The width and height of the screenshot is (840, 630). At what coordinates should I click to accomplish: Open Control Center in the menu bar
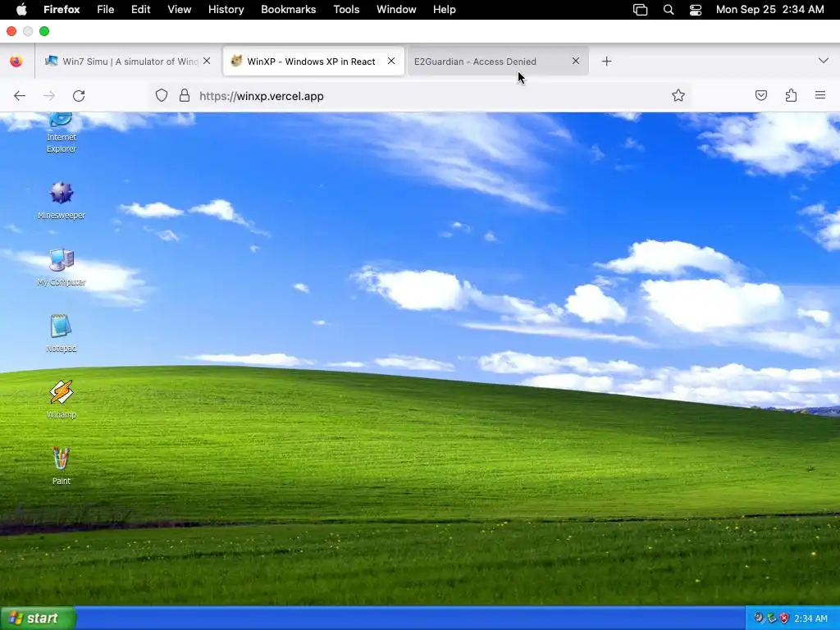click(x=696, y=10)
